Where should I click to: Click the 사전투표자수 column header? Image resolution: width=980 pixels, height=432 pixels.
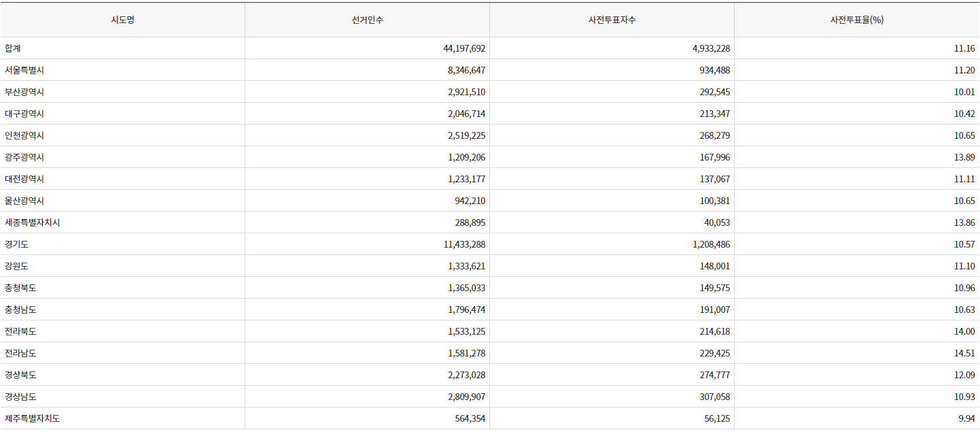(x=612, y=20)
